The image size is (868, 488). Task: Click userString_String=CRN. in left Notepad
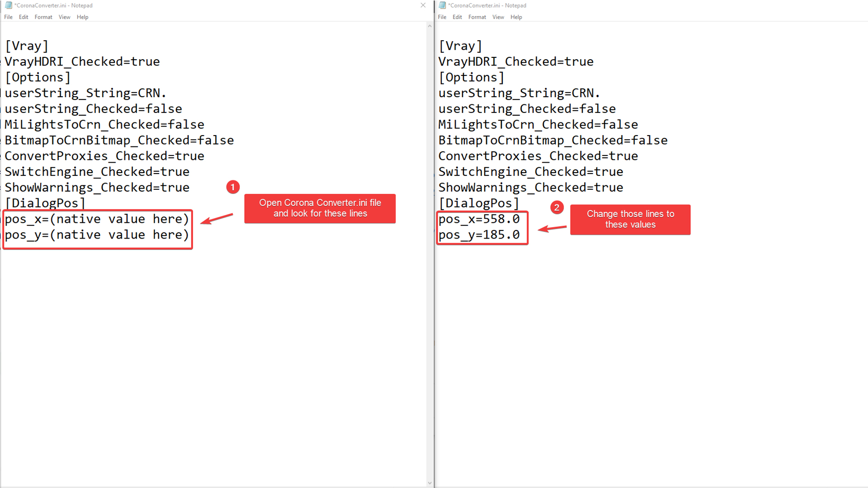pos(85,94)
